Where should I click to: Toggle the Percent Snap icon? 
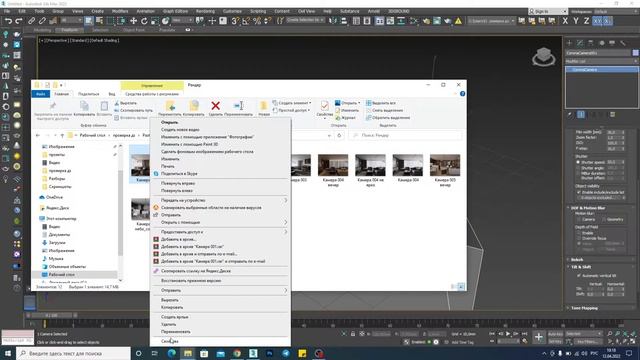[257, 21]
